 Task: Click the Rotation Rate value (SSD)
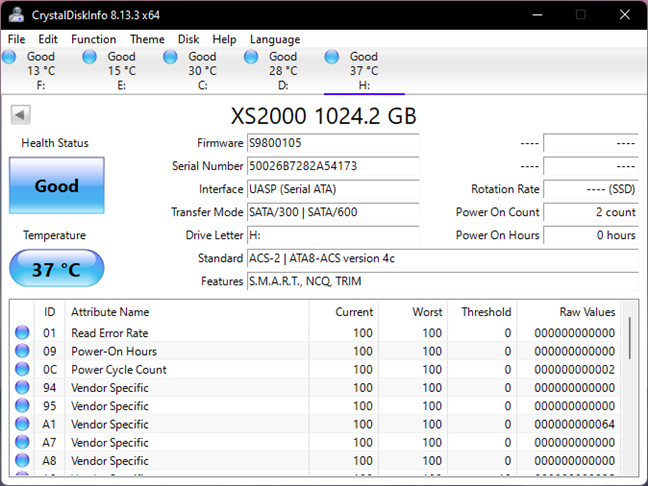pos(591,189)
